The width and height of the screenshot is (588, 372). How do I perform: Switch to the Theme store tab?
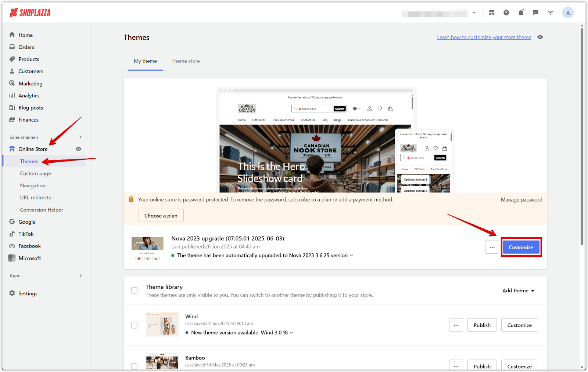coord(186,61)
